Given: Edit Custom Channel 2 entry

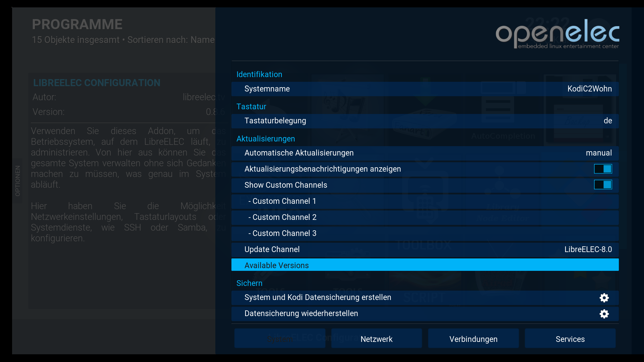Looking at the screenshot, I should pos(425,218).
